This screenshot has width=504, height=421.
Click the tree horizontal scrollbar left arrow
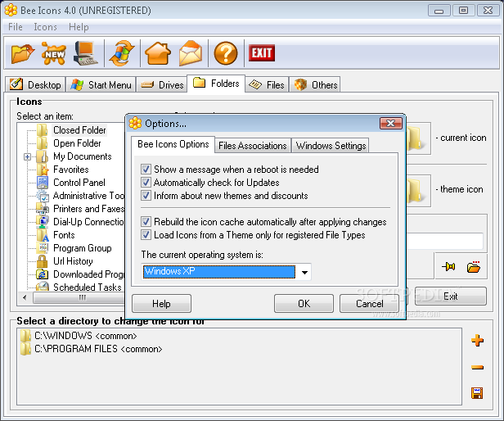[x=25, y=297]
